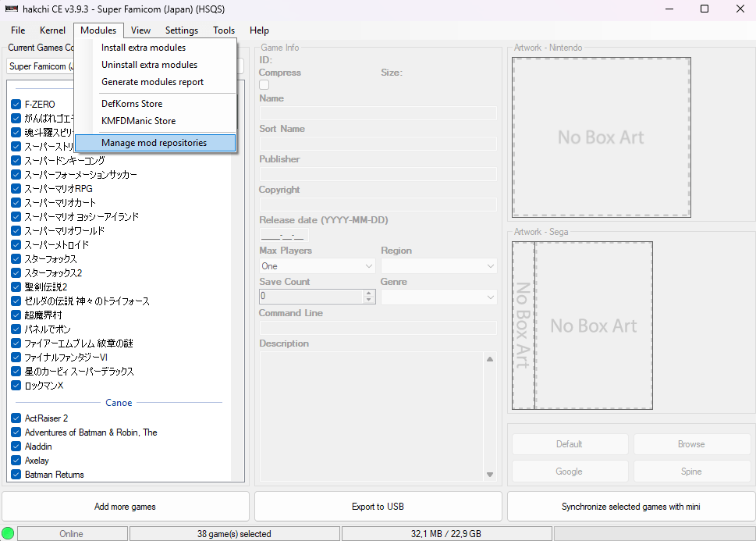Image resolution: width=756 pixels, height=541 pixels.
Task: Click the Nintendo No Box Art placeholder
Action: tap(602, 137)
